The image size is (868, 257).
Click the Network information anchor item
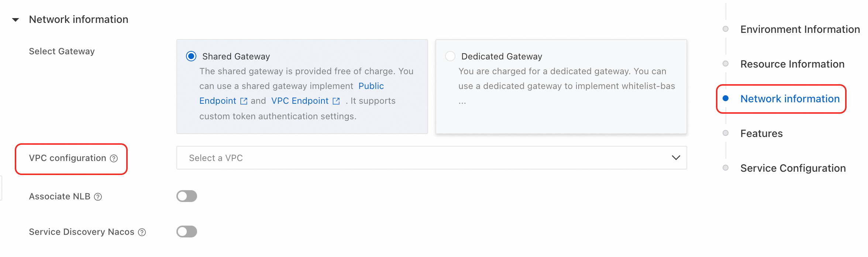pyautogui.click(x=790, y=99)
